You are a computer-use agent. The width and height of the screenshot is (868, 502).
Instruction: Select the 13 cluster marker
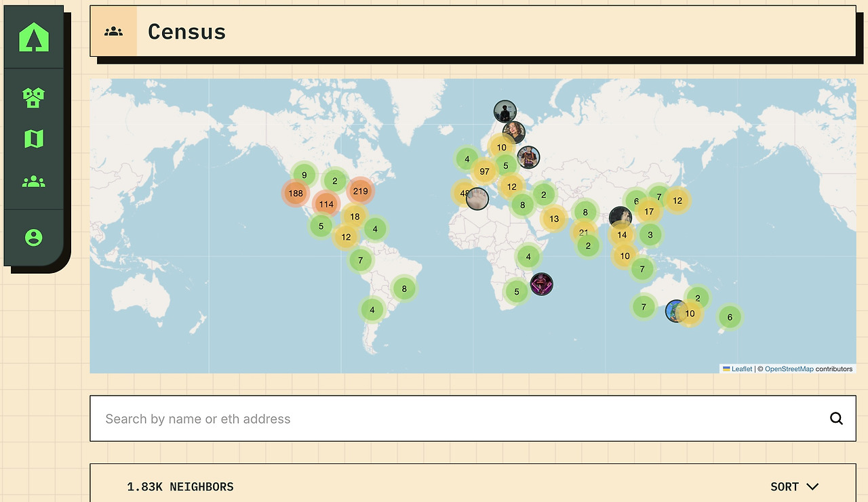554,218
